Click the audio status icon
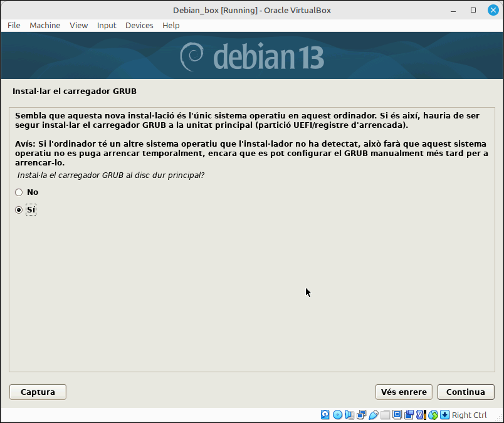Image resolution: width=504 pixels, height=423 pixels. point(349,415)
